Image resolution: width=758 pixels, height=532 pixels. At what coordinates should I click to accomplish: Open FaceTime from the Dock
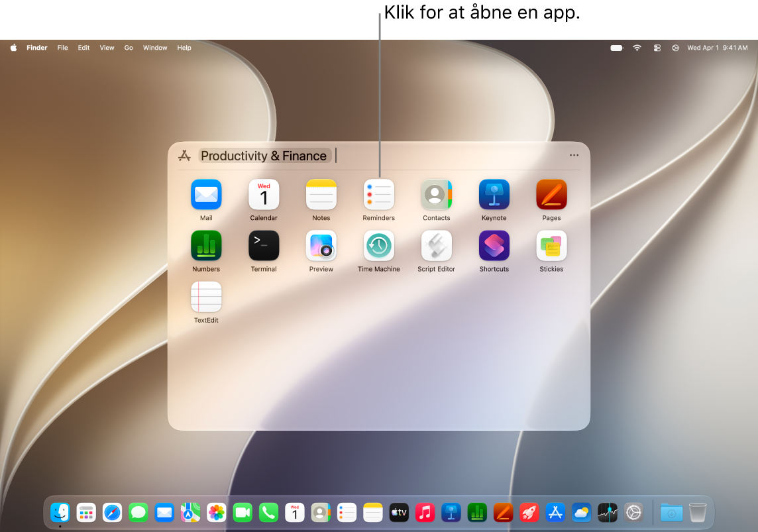coord(243,512)
